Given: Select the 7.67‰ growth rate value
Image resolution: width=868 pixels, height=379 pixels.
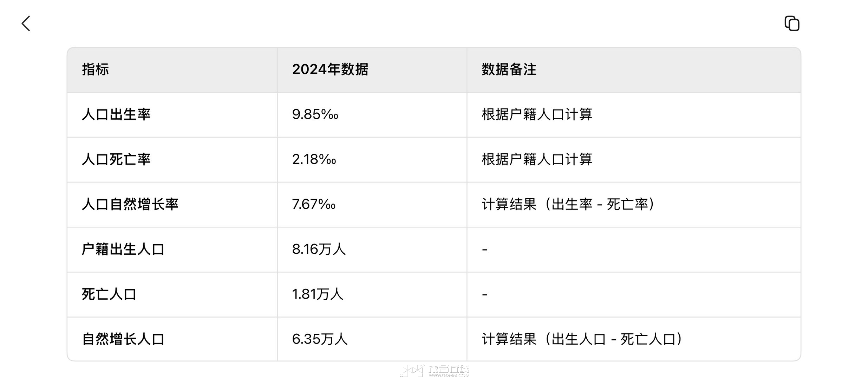Looking at the screenshot, I should pos(313,204).
